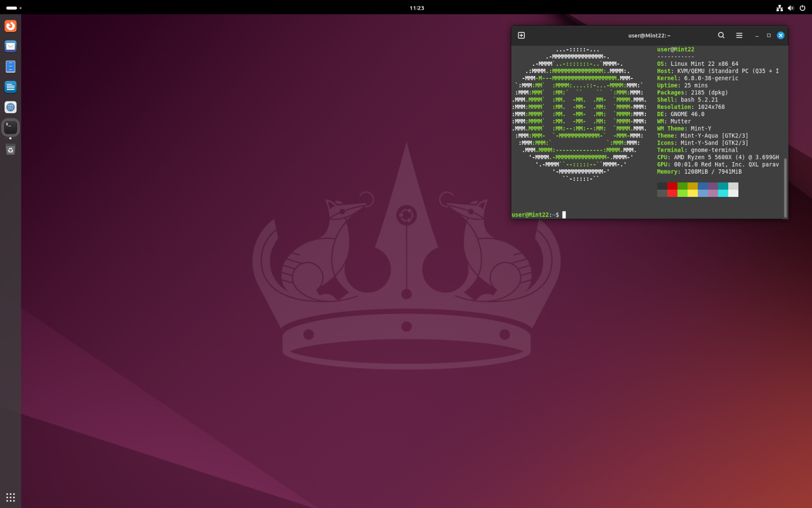Open the Text Editor dock icon
The width and height of the screenshot is (812, 508).
[11, 87]
